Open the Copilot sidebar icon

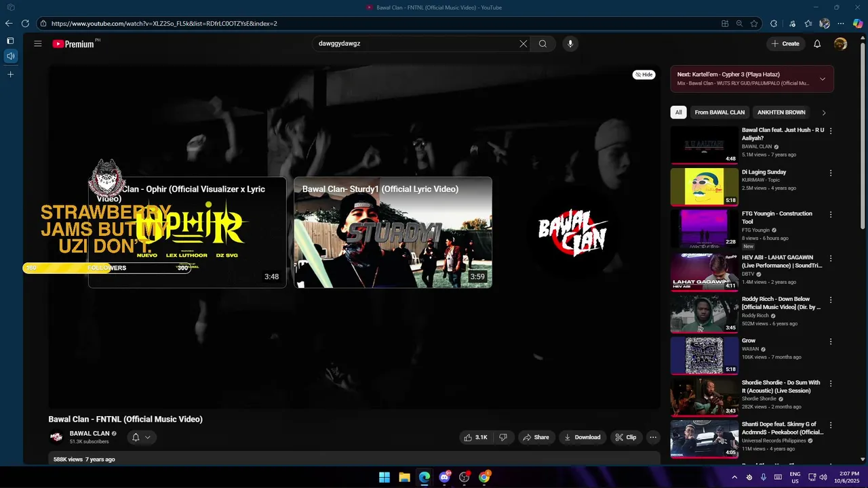pos(858,23)
